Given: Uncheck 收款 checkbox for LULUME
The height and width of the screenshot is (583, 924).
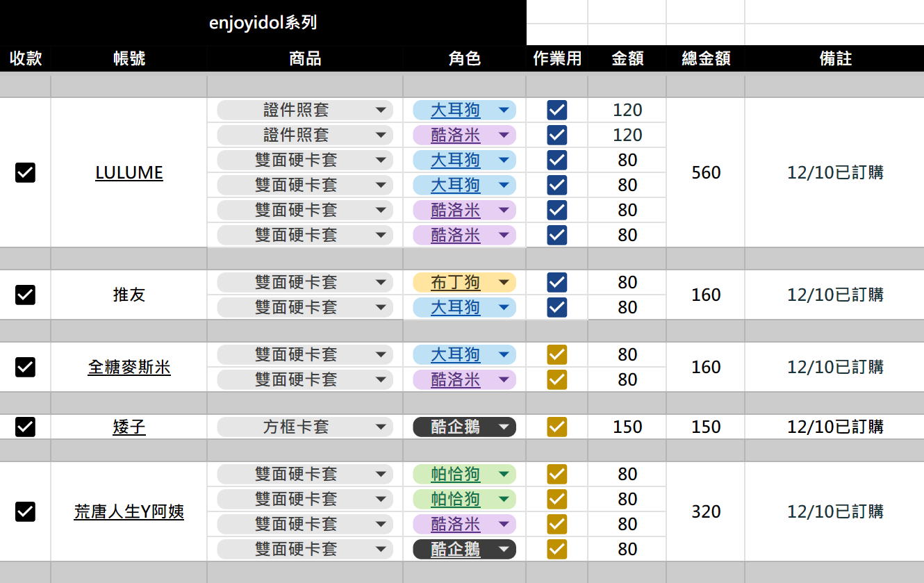Looking at the screenshot, I should point(25,172).
